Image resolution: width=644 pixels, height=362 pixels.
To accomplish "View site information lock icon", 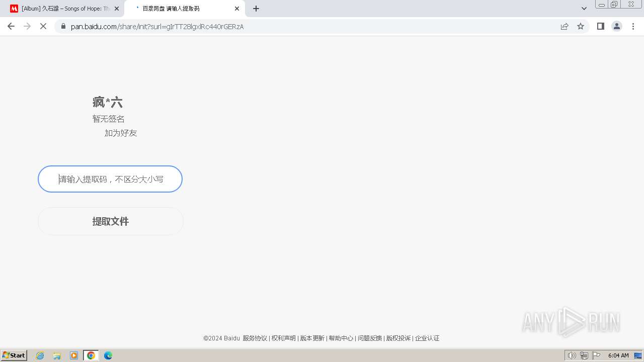I will click(63, 26).
